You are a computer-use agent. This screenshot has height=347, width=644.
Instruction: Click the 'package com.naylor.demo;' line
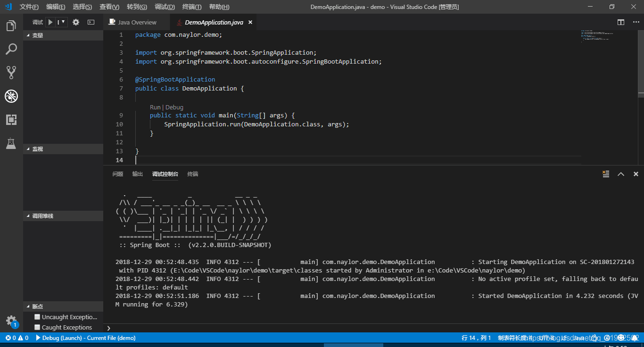179,34
